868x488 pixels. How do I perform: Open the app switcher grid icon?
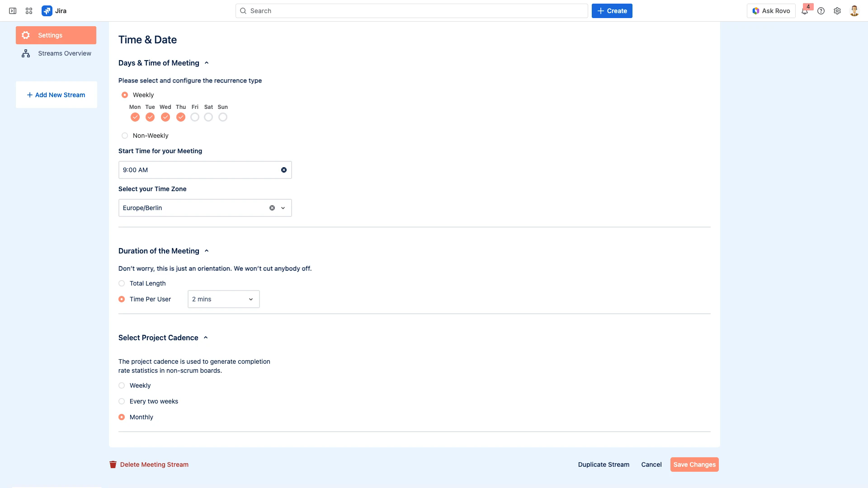[x=29, y=10]
